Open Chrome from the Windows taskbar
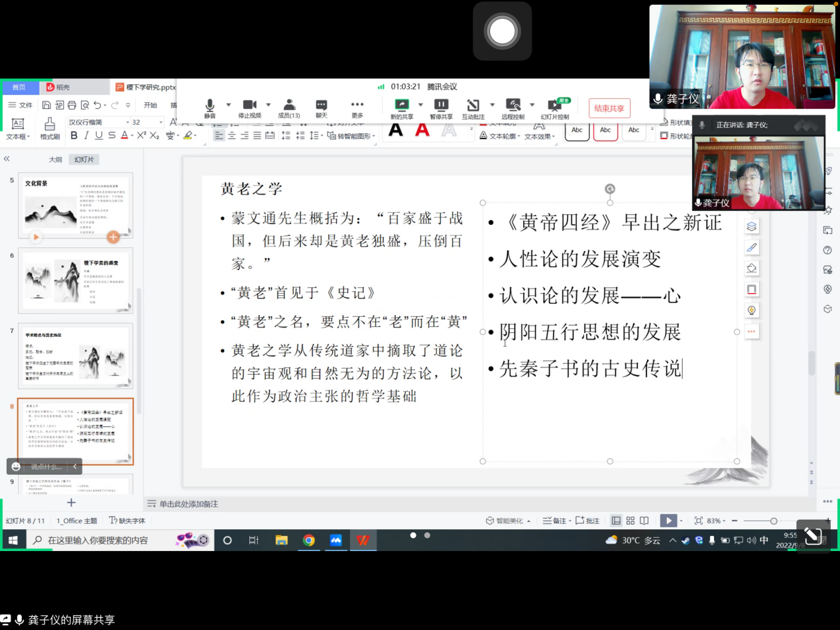This screenshot has width=840, height=630. [308, 540]
